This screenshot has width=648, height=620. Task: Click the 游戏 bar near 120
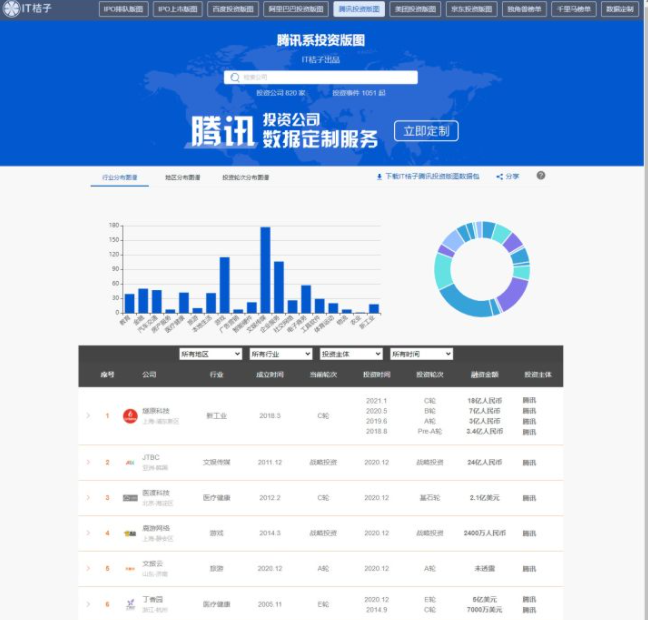224,285
